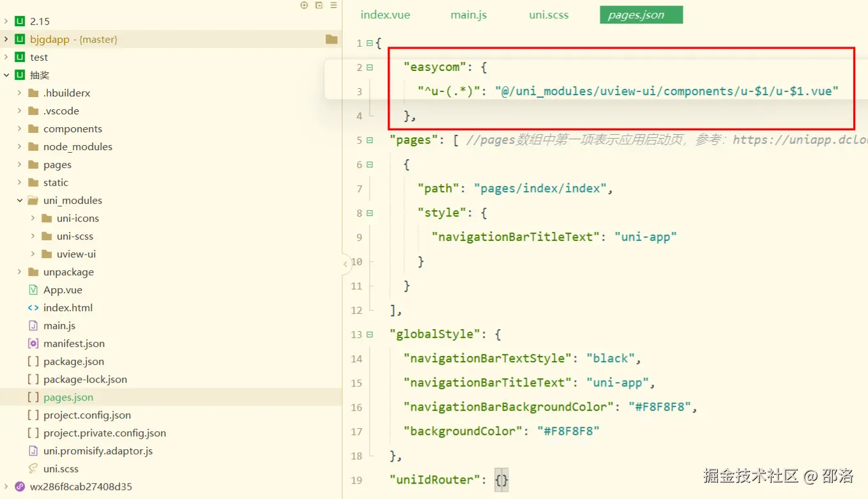
Task: Click the folder icon on bjgdapp row
Action: tap(331, 39)
